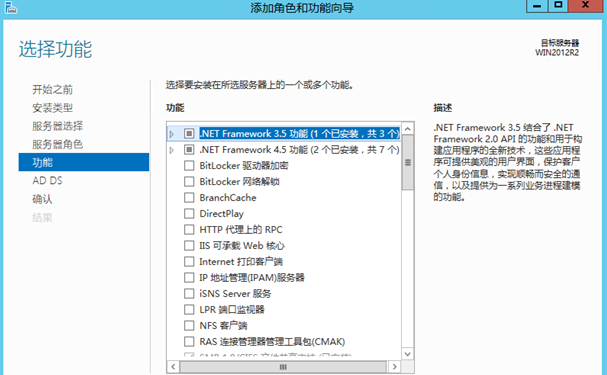Select the 功能 wizard step

pyautogui.click(x=84, y=162)
